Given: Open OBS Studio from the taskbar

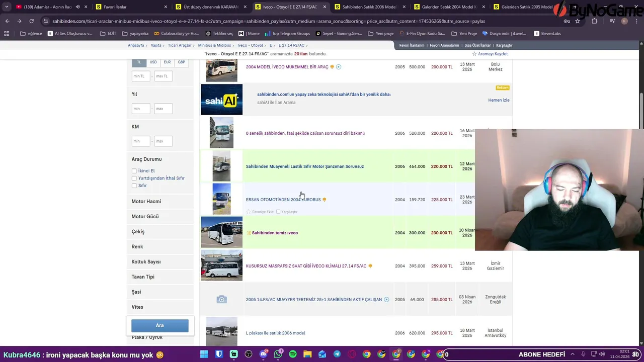Looking at the screenshot, I should coord(249,354).
